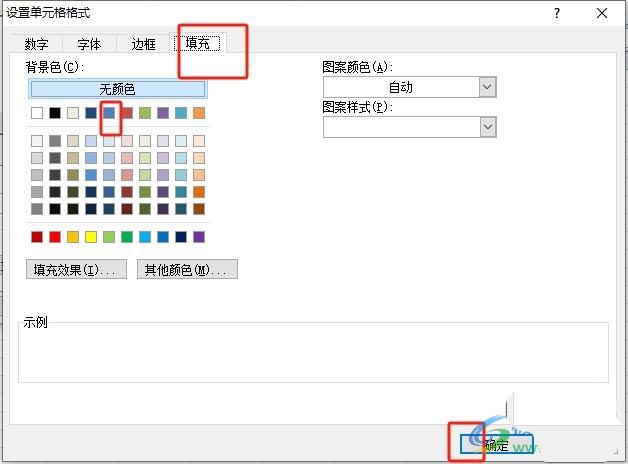
Task: Select light green in the standard colors row
Action: pyautogui.click(x=109, y=237)
